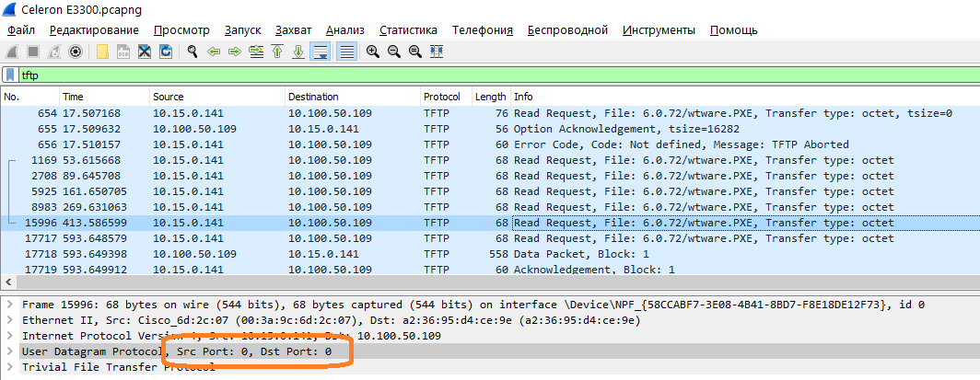Click the tftp display filter field
Image resolution: width=980 pixels, height=380 pixels.
tap(461, 75)
